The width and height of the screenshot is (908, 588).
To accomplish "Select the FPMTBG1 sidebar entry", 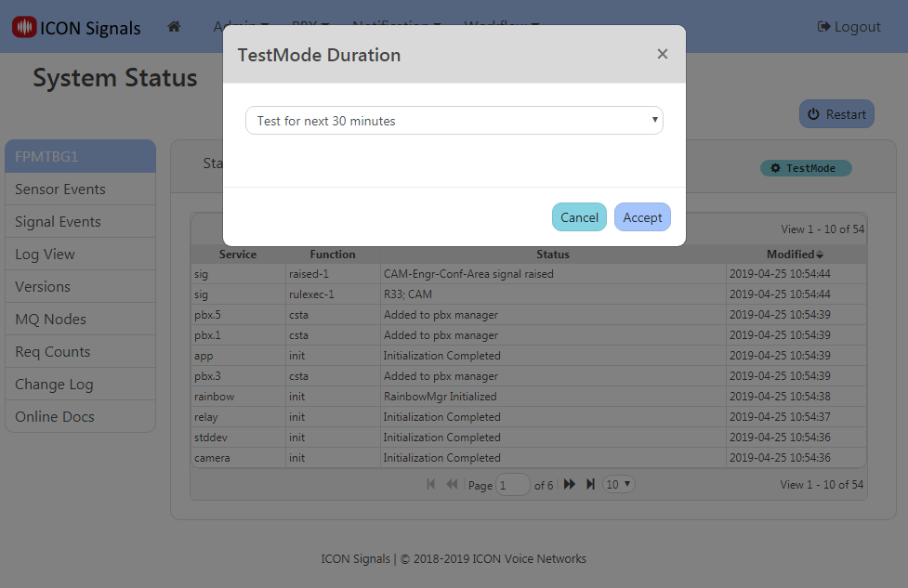I will tap(80, 156).
